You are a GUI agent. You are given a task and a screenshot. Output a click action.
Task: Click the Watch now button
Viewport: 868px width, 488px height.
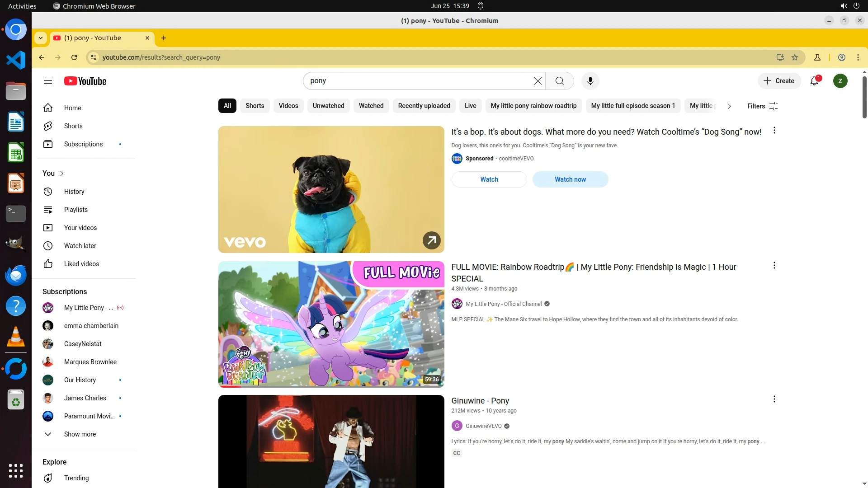(x=570, y=179)
